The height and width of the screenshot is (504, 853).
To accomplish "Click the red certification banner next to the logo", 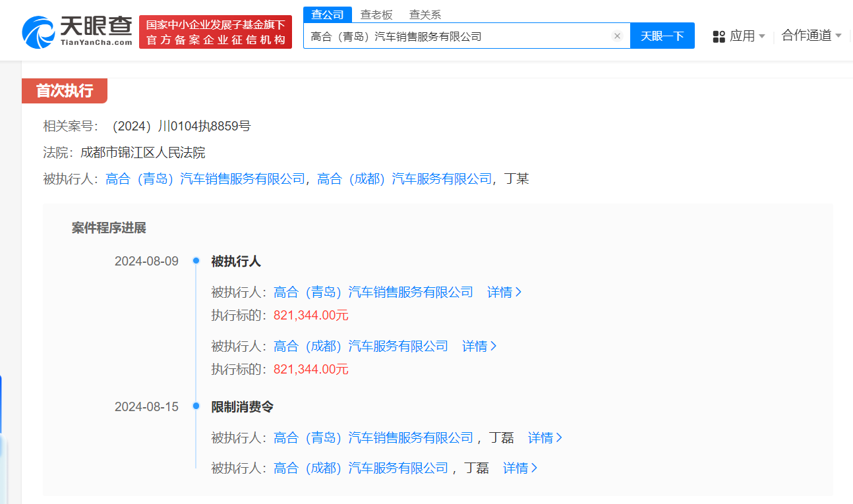I will click(x=216, y=31).
